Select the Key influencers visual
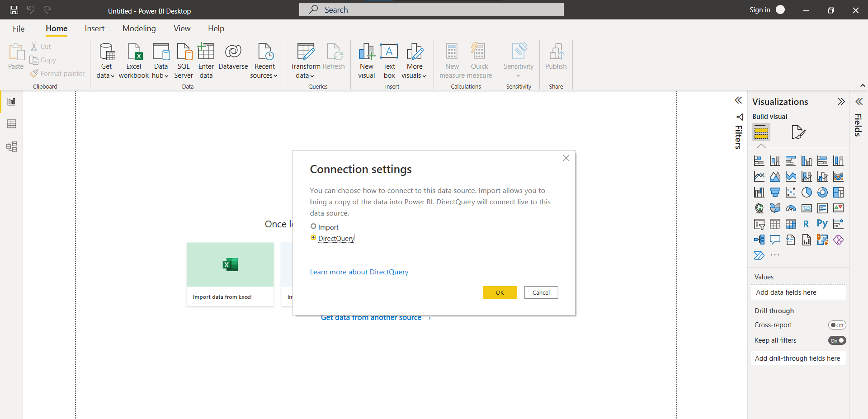The image size is (868, 419). [838, 224]
